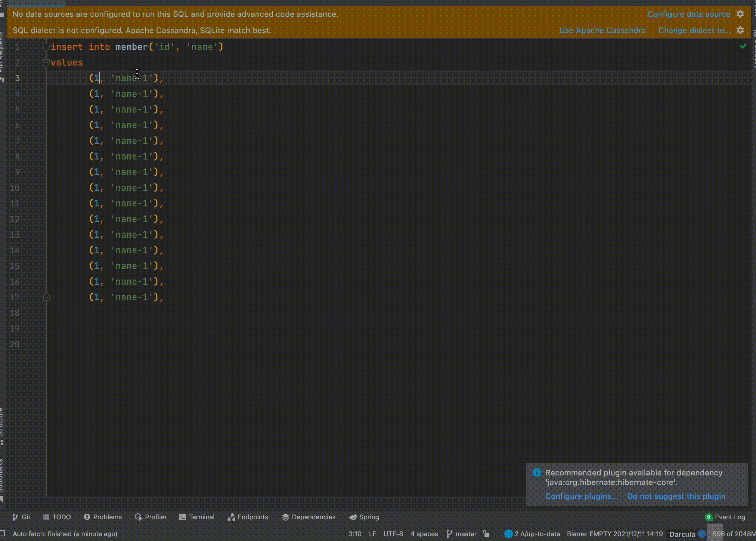Click the Configure plugins... link
Viewport: 756px width, 541px height.
[581, 496]
